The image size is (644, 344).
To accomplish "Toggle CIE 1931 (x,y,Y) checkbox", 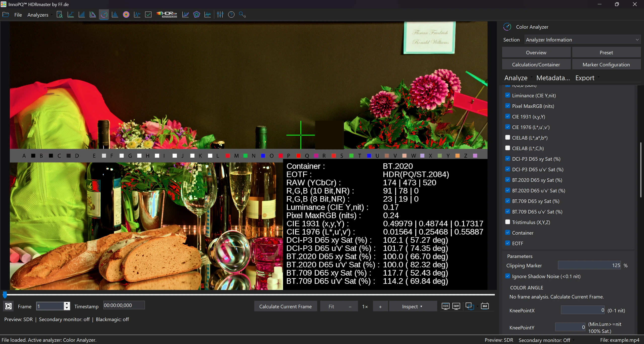I will coord(508,116).
